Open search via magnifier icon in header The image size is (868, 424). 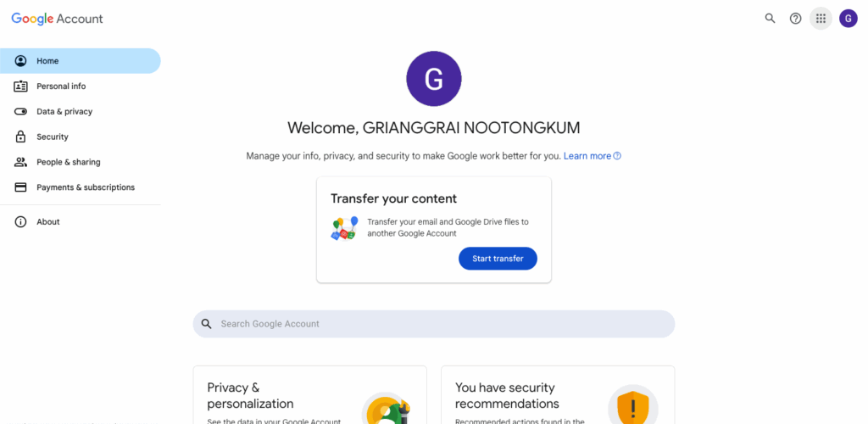(770, 19)
